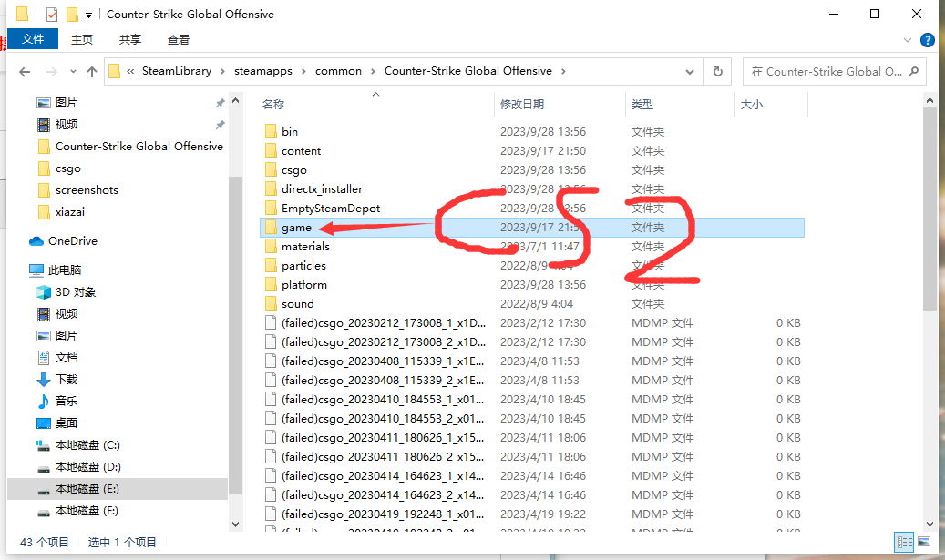Click the file list vertical scrollbar thumb
945x560 pixels.
click(930, 209)
